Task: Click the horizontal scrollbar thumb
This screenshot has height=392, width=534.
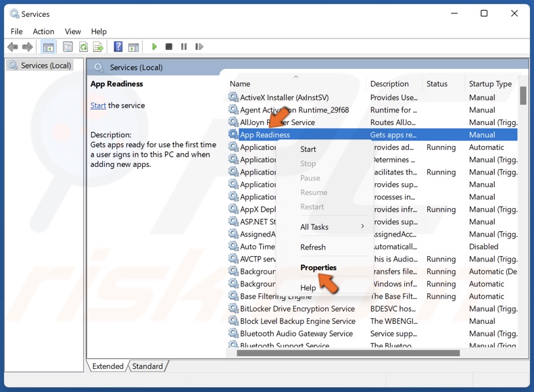Action: 348,353
